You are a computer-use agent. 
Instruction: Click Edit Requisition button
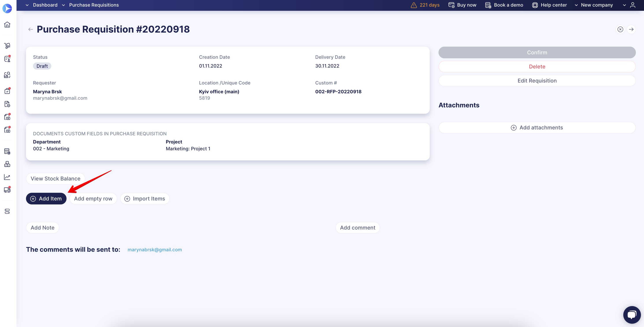537,81
